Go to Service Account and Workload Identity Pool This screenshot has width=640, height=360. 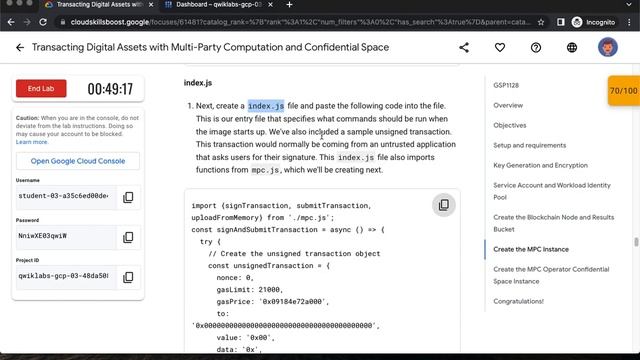pyautogui.click(x=552, y=191)
